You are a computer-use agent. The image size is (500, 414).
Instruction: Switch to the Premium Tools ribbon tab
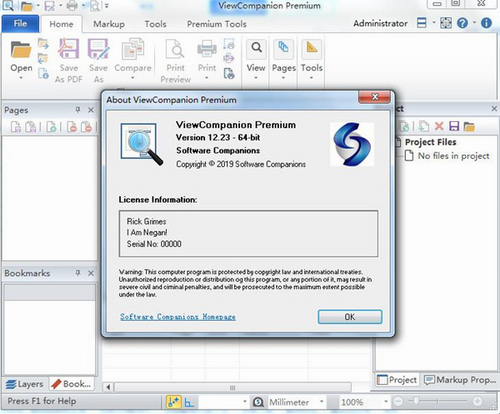click(217, 24)
